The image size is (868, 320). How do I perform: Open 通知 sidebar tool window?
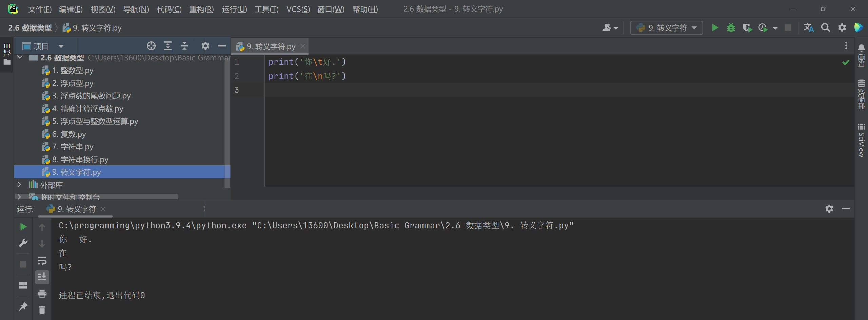861,55
